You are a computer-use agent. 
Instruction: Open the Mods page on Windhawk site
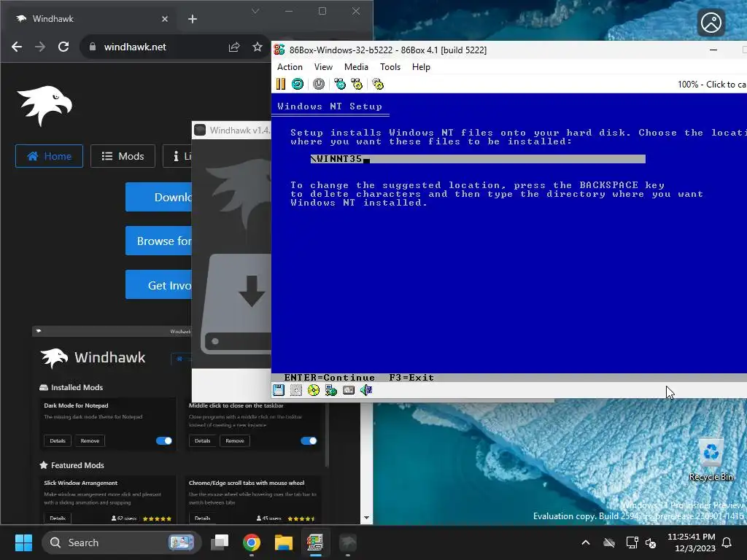coord(123,156)
